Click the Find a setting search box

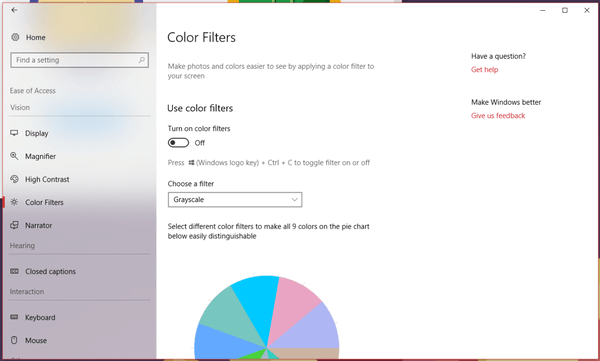click(80, 60)
